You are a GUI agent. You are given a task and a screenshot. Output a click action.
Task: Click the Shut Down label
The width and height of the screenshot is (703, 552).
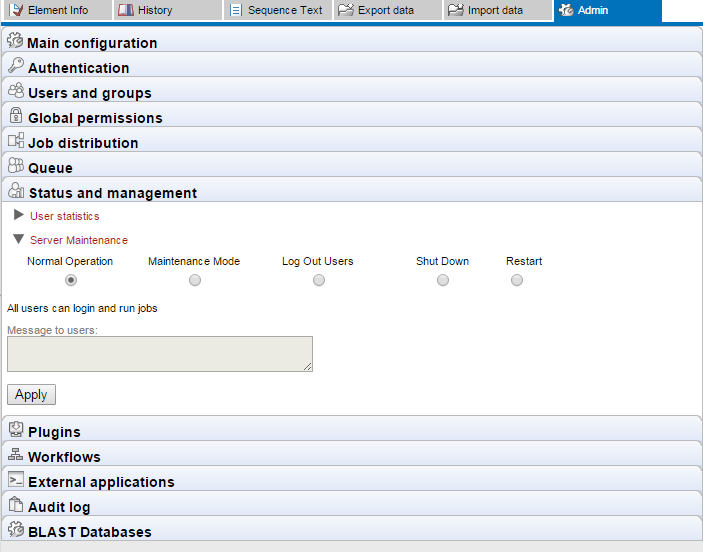click(443, 261)
